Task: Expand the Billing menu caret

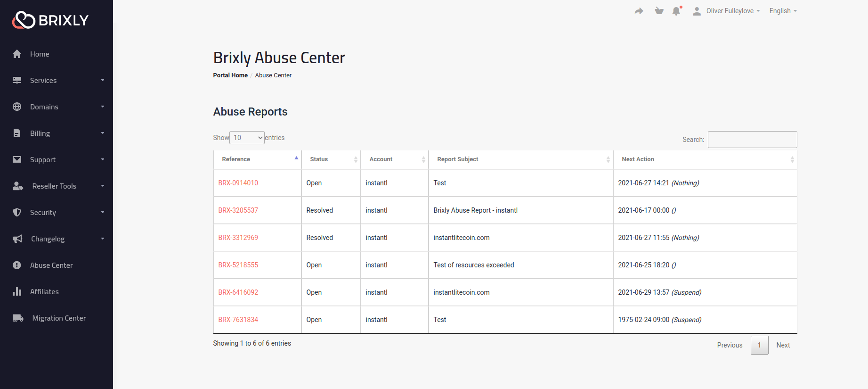Action: [103, 133]
